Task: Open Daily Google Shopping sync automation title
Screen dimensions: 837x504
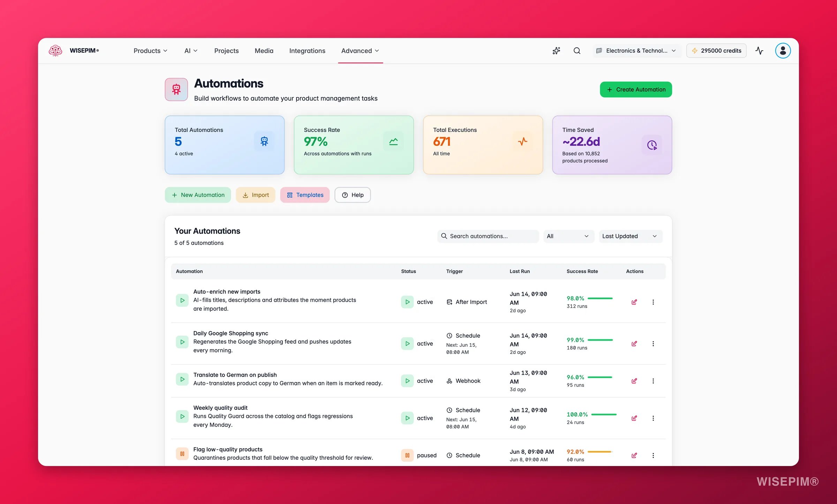Action: point(231,333)
